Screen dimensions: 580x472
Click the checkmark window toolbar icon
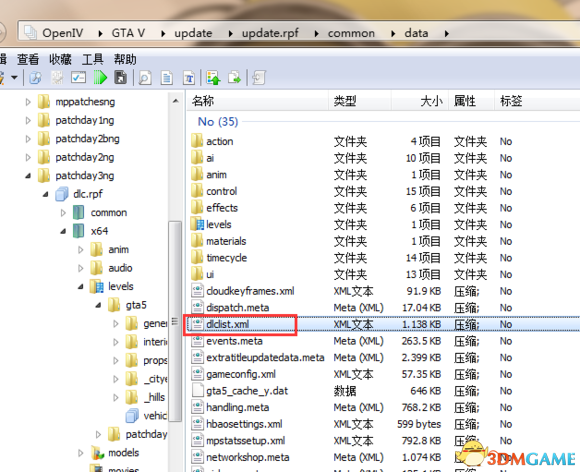78,78
